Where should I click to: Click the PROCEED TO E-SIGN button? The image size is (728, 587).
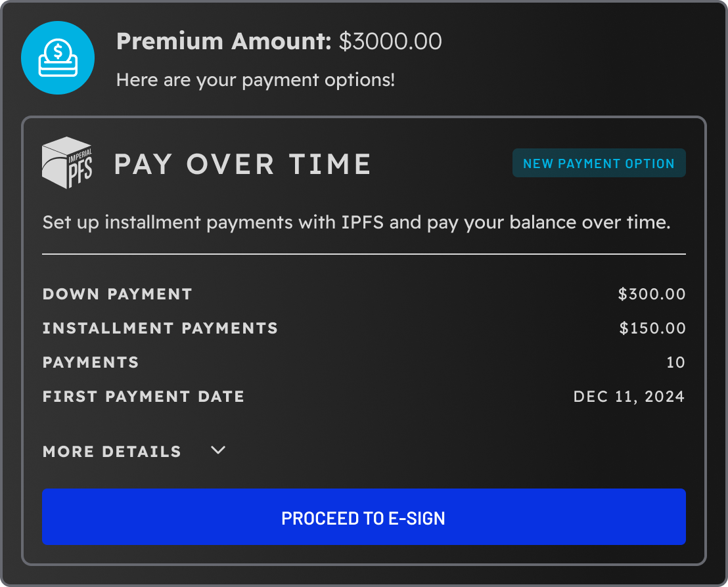(363, 517)
